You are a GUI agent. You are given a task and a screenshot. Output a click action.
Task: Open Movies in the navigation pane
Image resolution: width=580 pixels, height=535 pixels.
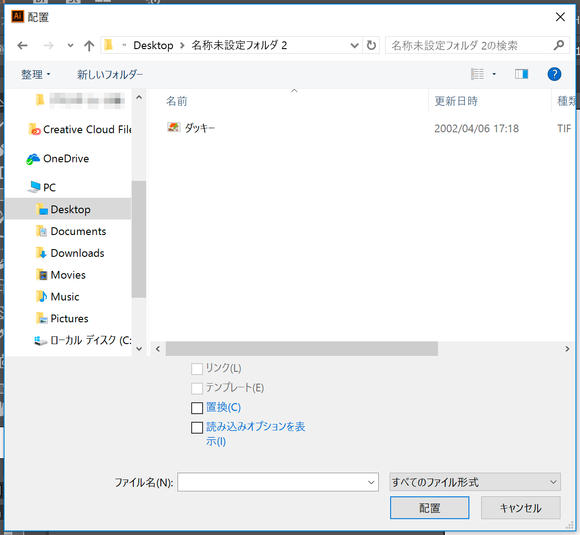[61, 275]
